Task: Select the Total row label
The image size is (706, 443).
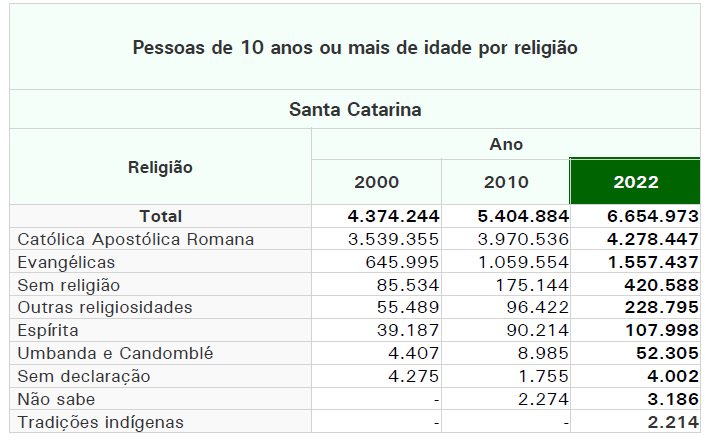Action: [160, 216]
